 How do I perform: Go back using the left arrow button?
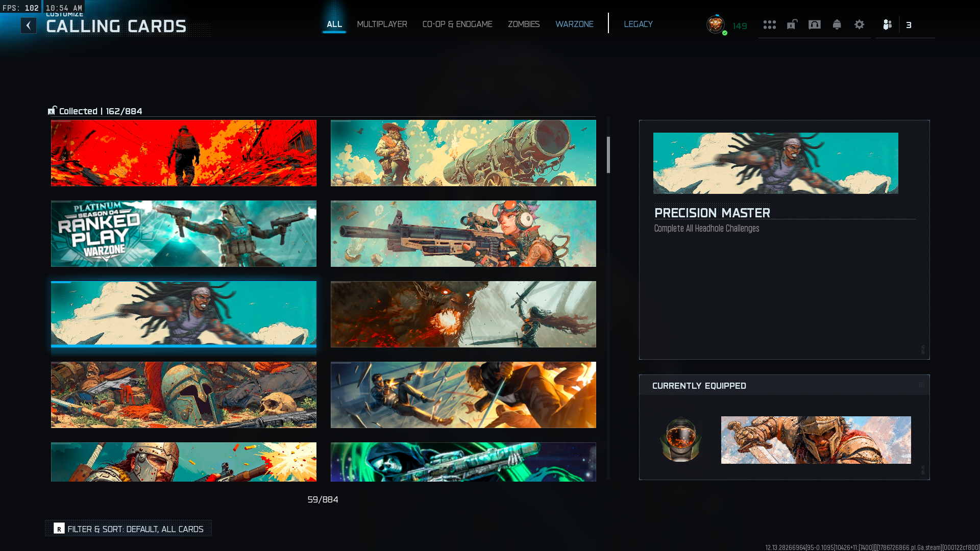pos(29,26)
